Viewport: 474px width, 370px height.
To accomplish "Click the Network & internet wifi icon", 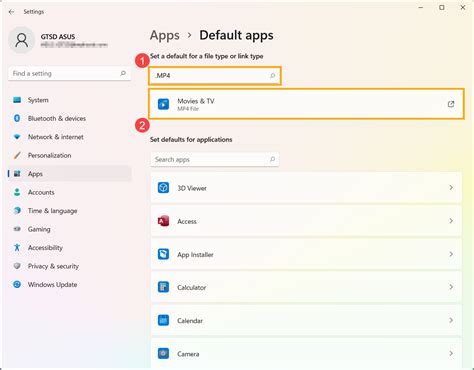I will pos(17,137).
